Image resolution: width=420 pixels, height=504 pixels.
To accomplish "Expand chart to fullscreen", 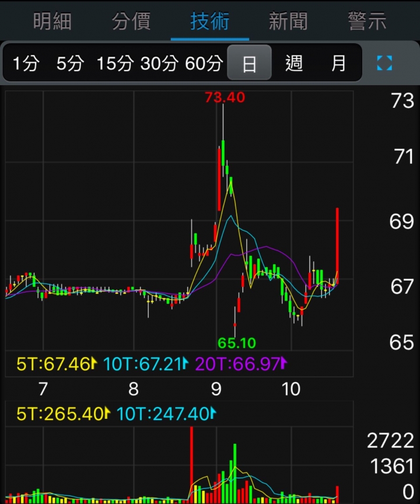I will [384, 62].
